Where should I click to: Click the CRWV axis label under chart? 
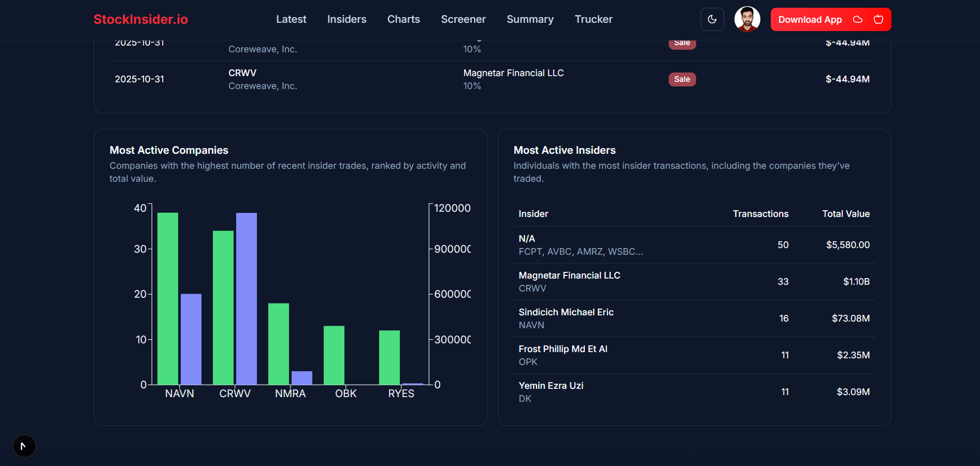tap(235, 394)
